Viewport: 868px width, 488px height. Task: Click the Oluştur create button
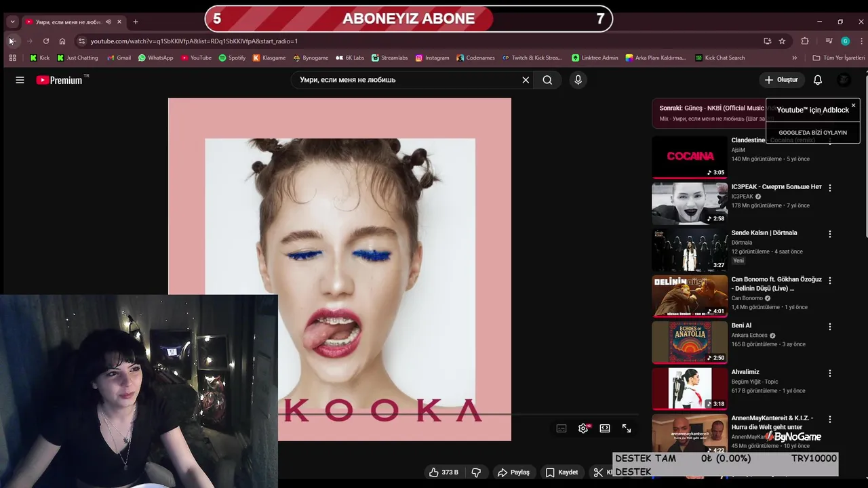(781, 80)
